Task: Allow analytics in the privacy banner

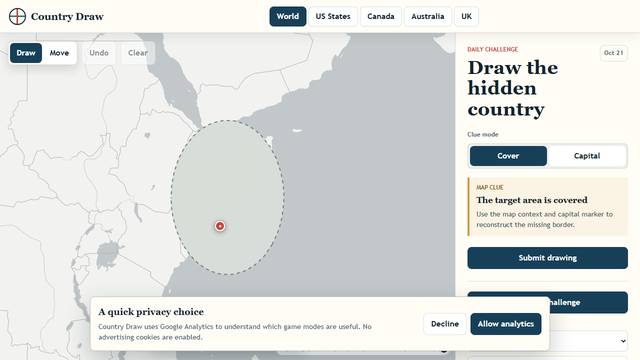Action: click(506, 324)
